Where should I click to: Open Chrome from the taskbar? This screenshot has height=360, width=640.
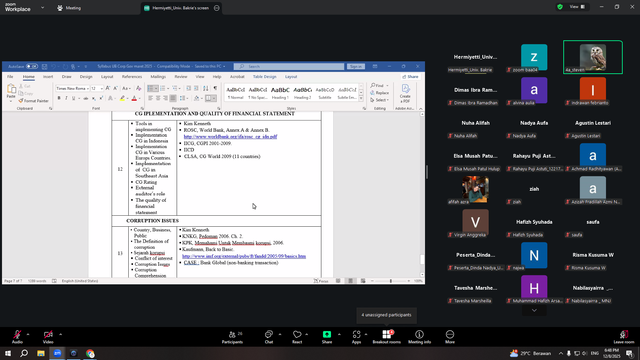click(x=90, y=353)
